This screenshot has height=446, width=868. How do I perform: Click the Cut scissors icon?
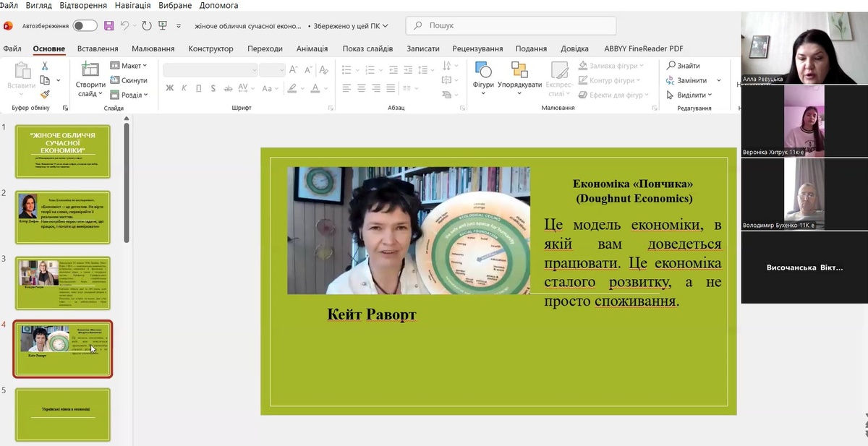(x=45, y=67)
